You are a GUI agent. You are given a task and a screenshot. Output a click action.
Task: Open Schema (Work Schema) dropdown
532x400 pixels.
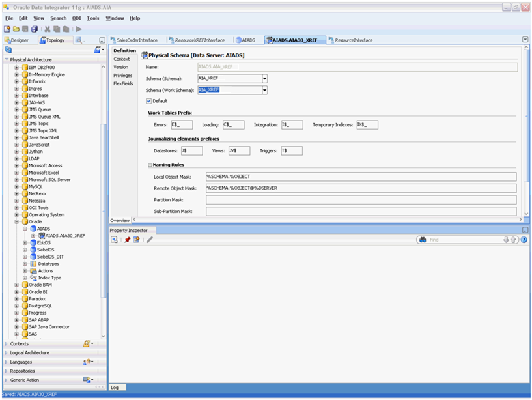[x=264, y=90]
